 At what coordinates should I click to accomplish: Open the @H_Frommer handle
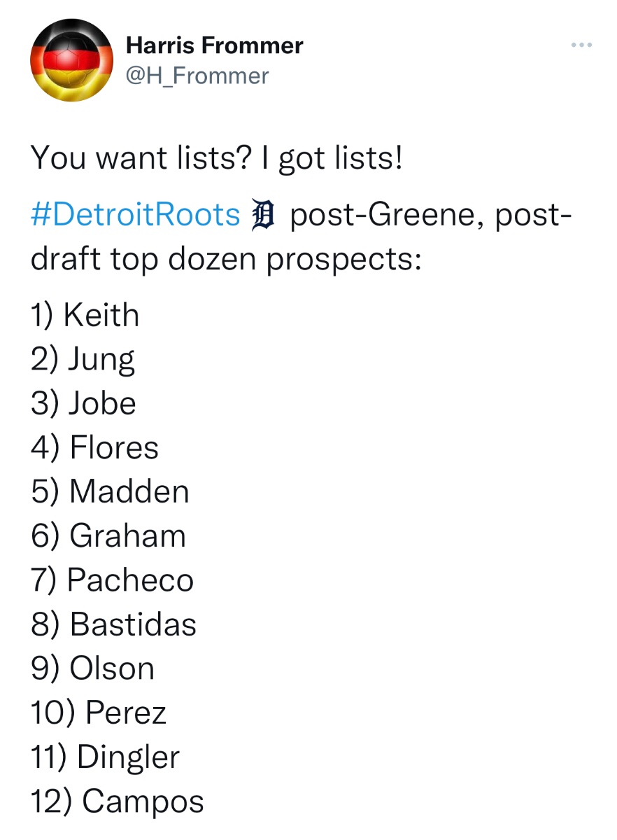[197, 75]
